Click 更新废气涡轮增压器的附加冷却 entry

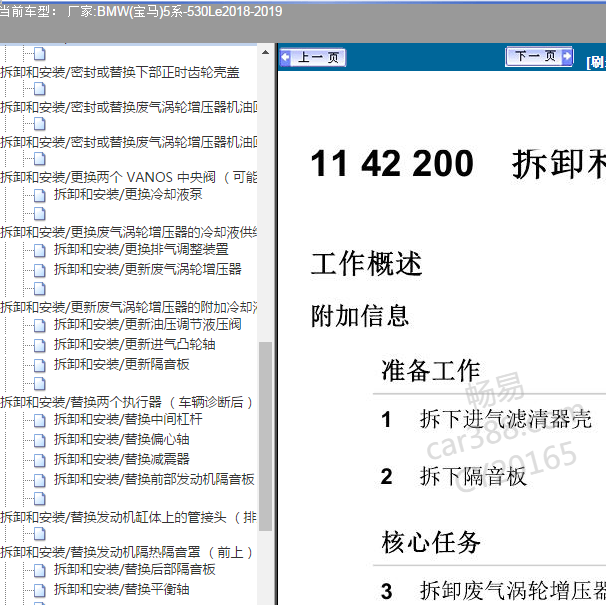[x=128, y=307]
